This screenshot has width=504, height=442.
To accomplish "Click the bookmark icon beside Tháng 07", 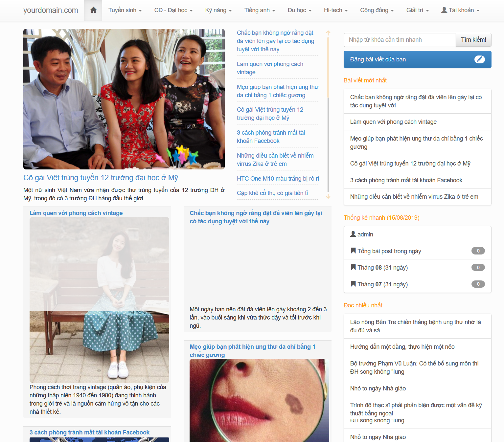I will [x=353, y=284].
